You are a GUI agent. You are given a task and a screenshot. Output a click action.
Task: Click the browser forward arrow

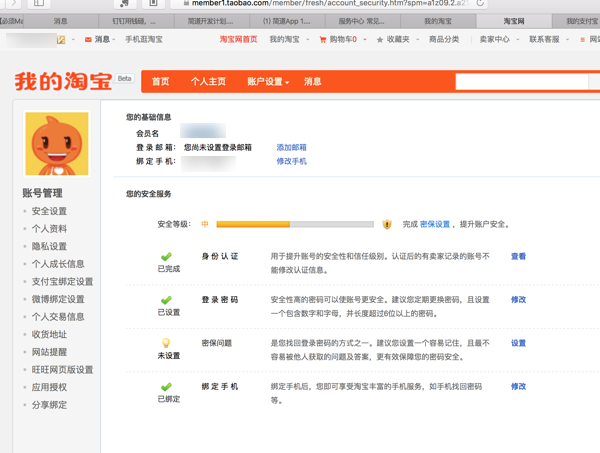14,3
